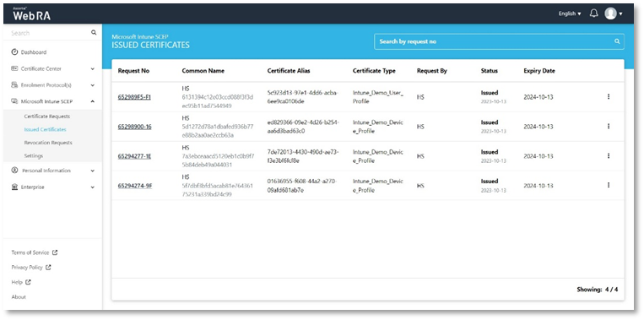The height and width of the screenshot is (320, 644).
Task: Expand the Personal Information section
Action: pos(52,171)
